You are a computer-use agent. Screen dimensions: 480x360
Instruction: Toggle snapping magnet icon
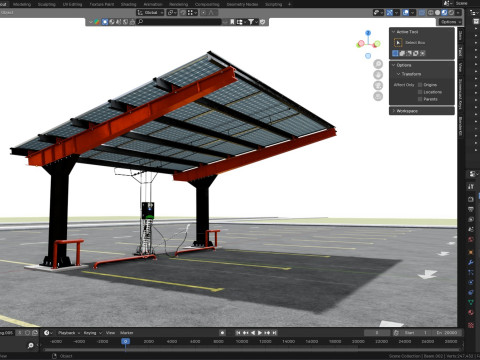183,13
